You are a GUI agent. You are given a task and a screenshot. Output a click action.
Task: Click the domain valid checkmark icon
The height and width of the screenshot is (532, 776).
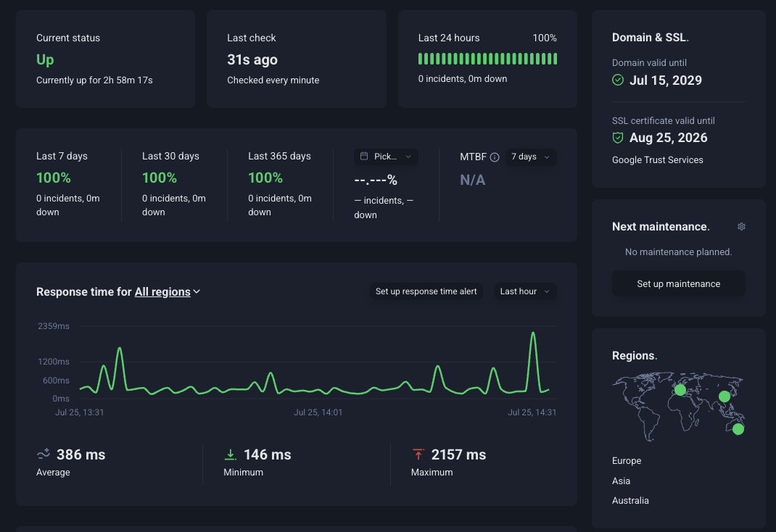pos(618,80)
